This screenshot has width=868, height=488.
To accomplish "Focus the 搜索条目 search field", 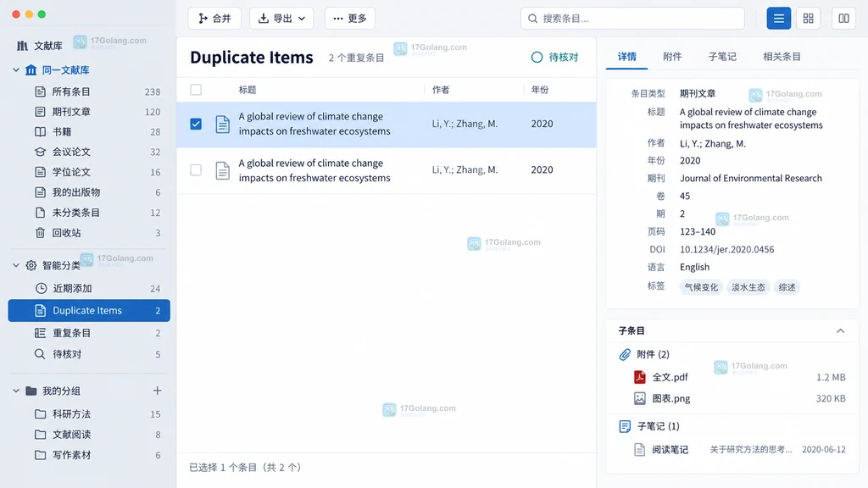I will (x=632, y=19).
